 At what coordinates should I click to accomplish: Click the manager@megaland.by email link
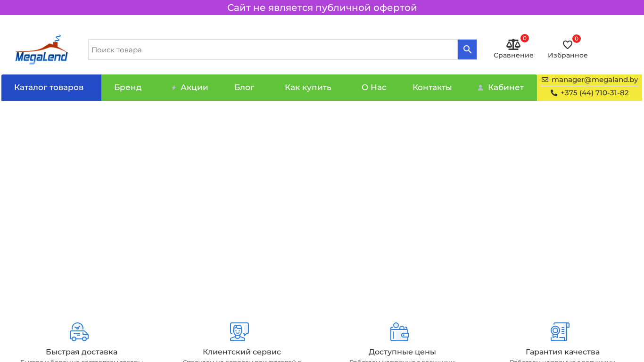(594, 80)
